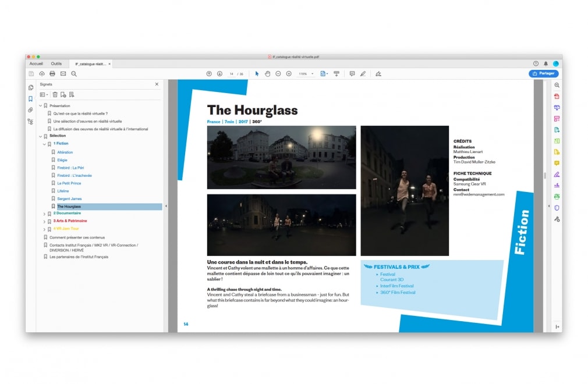Open the zoom level 110% dropdown
The image size is (588, 384).
coord(306,74)
